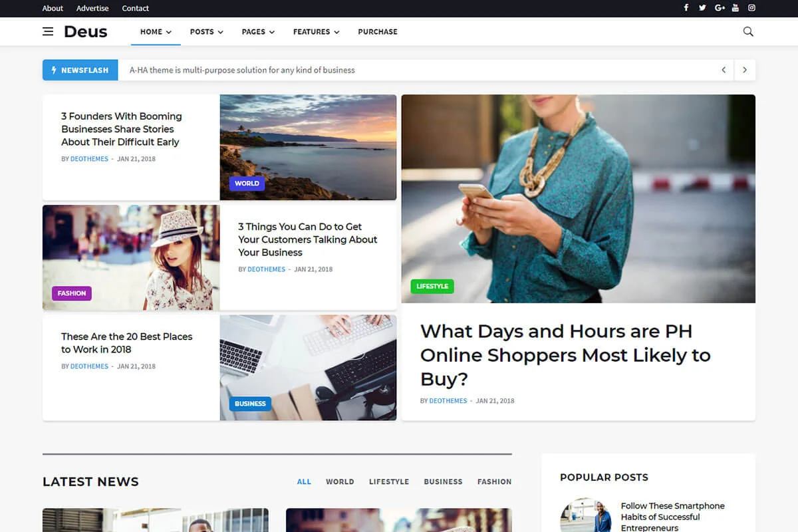Image resolution: width=798 pixels, height=532 pixels.
Task: Select the Fashion tab in Latest News
Action: (494, 481)
